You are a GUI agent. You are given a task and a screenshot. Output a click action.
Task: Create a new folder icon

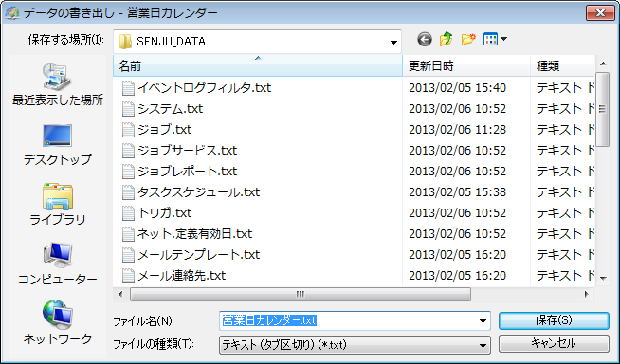(468, 40)
